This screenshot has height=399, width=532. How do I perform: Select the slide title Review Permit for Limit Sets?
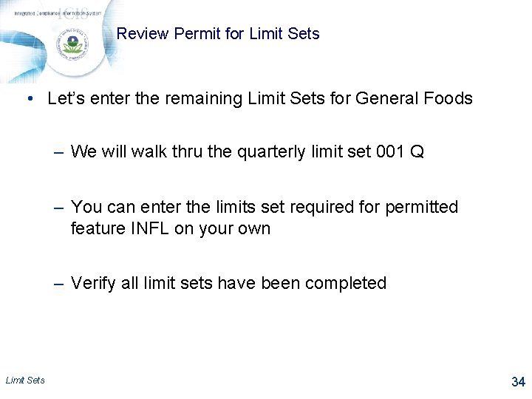pyautogui.click(x=218, y=33)
